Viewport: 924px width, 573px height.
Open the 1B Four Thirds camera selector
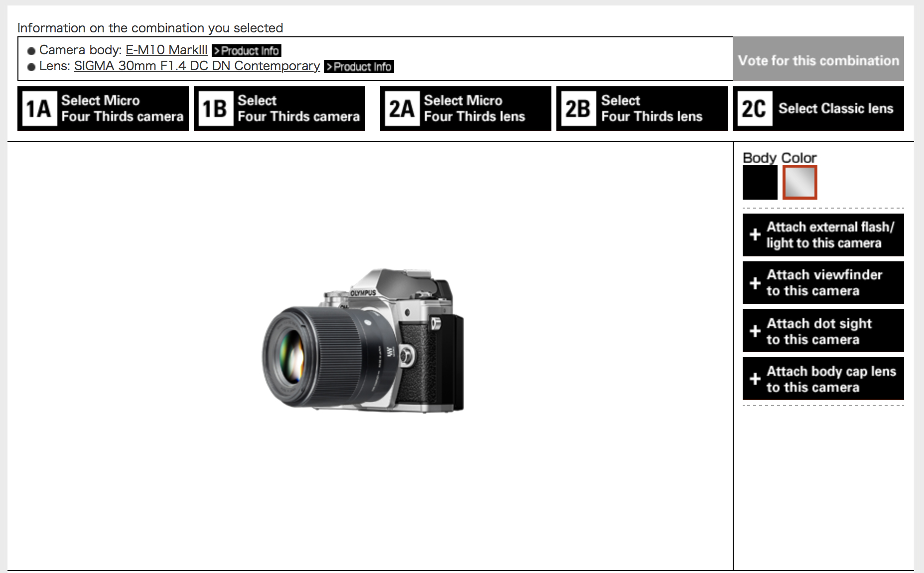click(279, 108)
